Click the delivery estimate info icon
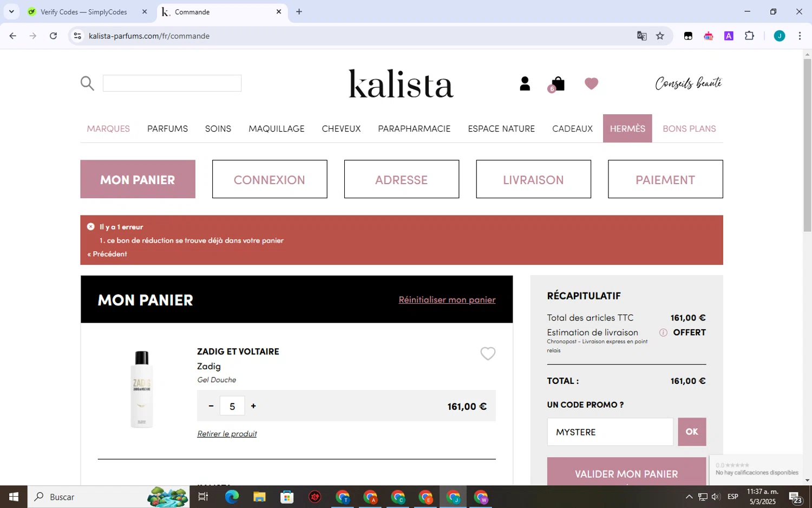812x508 pixels. pyautogui.click(x=663, y=333)
